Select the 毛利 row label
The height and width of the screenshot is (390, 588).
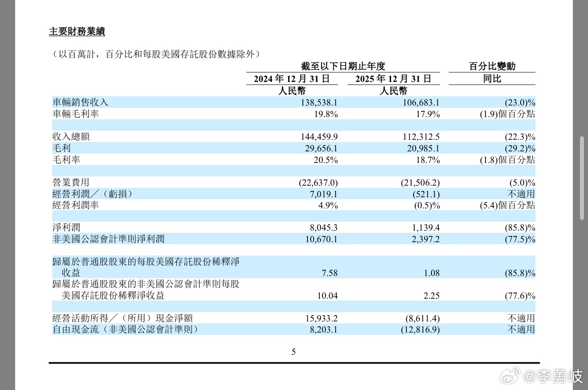[x=62, y=148]
